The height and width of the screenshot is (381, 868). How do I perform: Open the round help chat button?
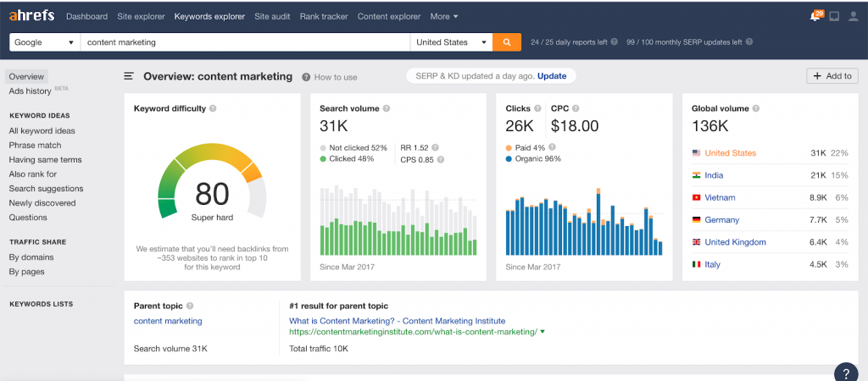pyautogui.click(x=846, y=373)
